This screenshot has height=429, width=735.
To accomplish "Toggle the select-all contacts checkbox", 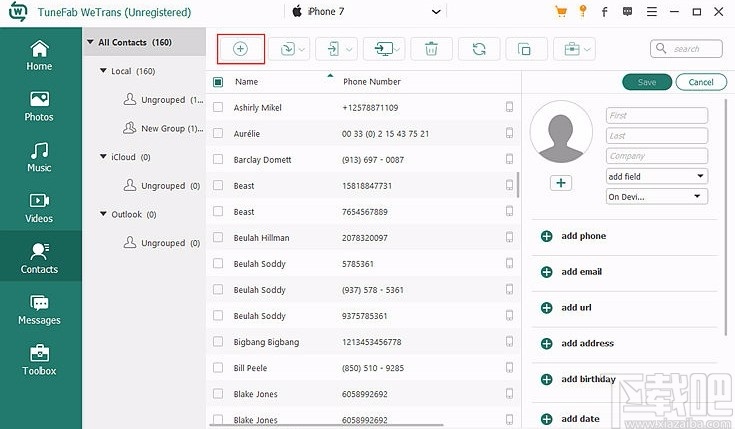I will tap(218, 82).
